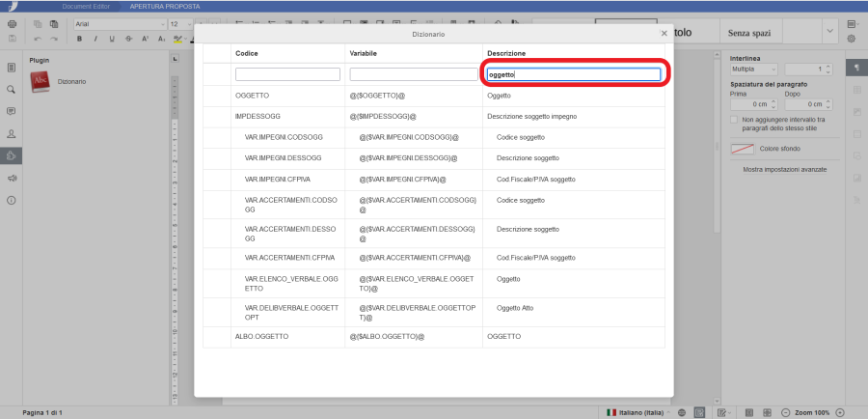
Task: Toggle spell checking icon in status bar
Action: 699,412
